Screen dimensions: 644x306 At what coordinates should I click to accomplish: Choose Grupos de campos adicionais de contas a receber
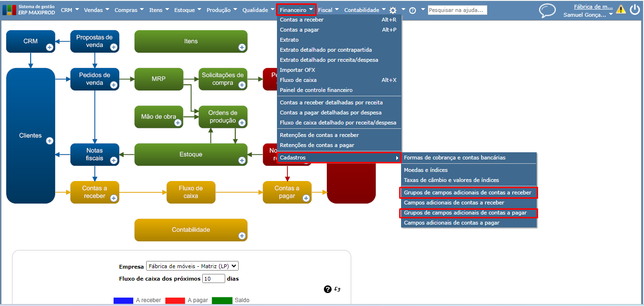click(469, 193)
